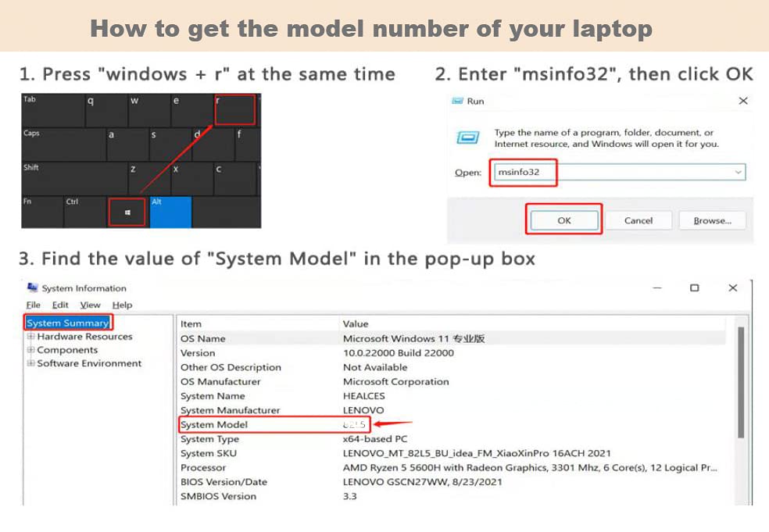Viewport: 769px width, 532px height.
Task: Select the OS Manufacturer row
Action: pos(451,381)
